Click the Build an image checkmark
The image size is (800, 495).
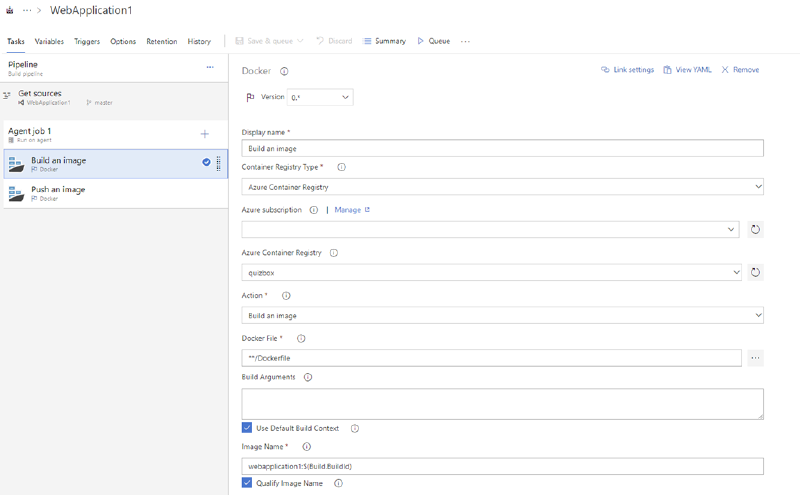click(206, 162)
